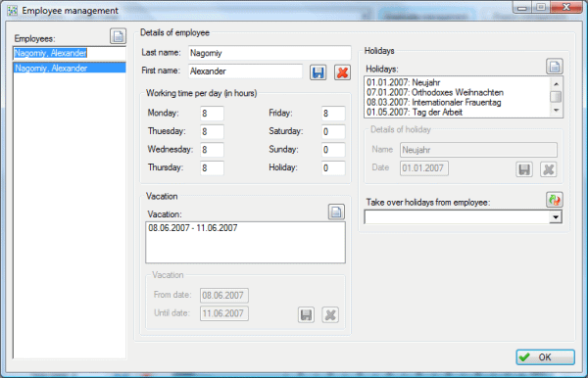Select 08.03.2007: Internationaler Frauentag holiday

click(458, 102)
